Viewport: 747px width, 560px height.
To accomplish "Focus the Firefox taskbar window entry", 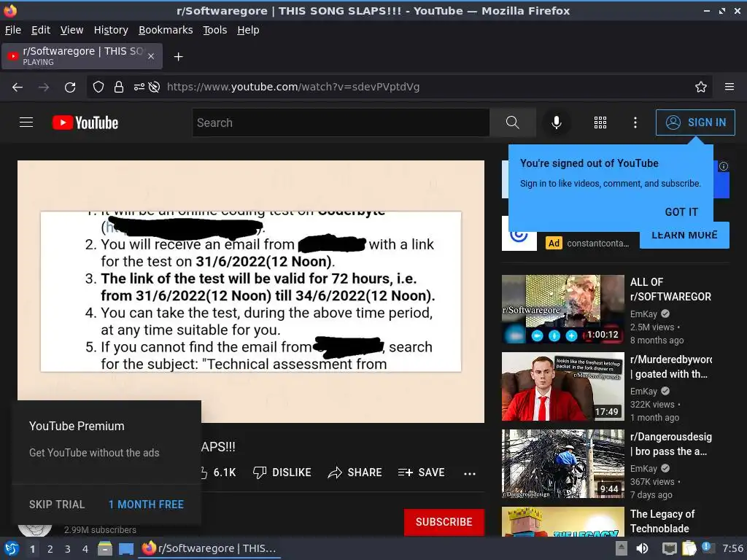I will 209,548.
